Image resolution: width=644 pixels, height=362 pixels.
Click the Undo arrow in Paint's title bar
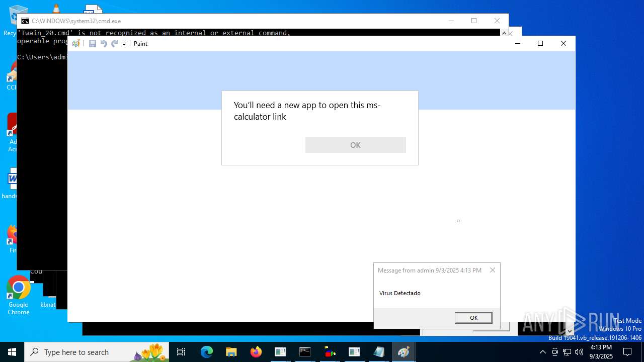(x=104, y=44)
